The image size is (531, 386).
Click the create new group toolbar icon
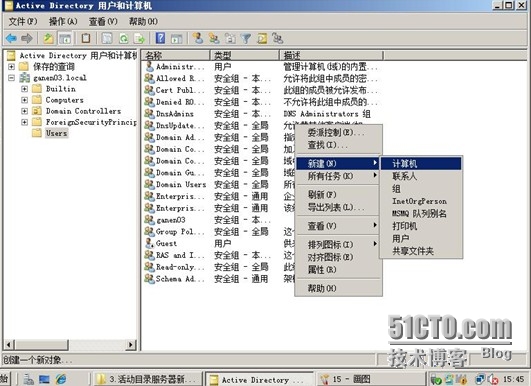click(x=214, y=38)
